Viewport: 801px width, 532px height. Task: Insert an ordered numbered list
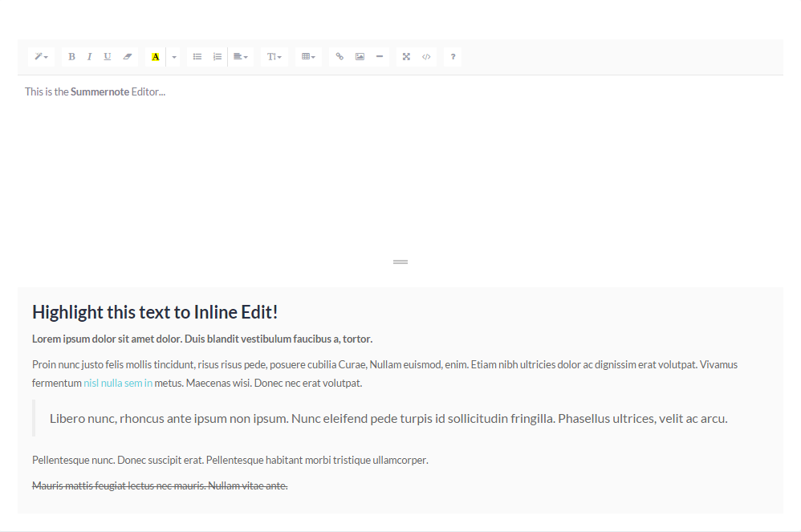(x=217, y=57)
